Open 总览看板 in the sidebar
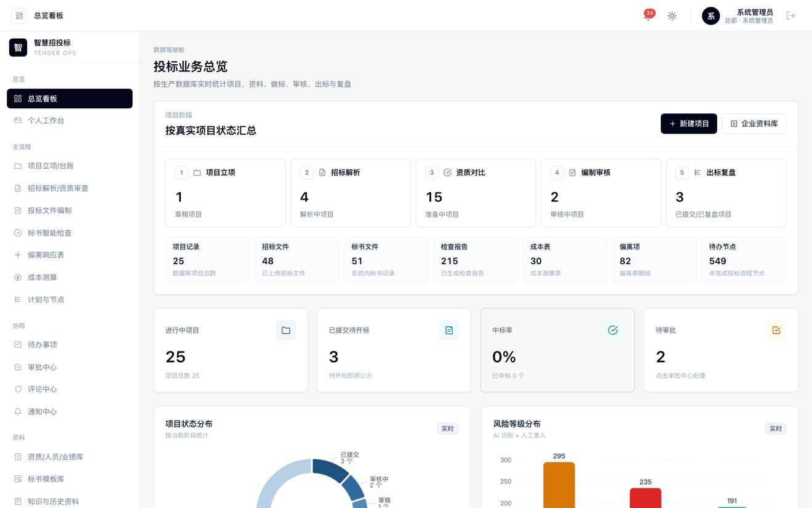Screen dimensions: 812x508 click(70, 99)
